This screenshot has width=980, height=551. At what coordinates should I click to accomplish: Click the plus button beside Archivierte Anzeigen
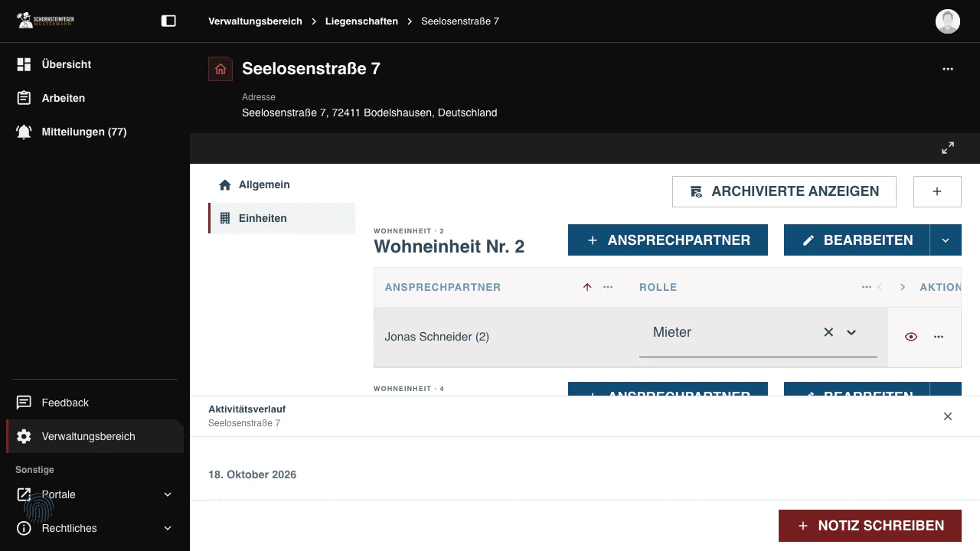937,191
